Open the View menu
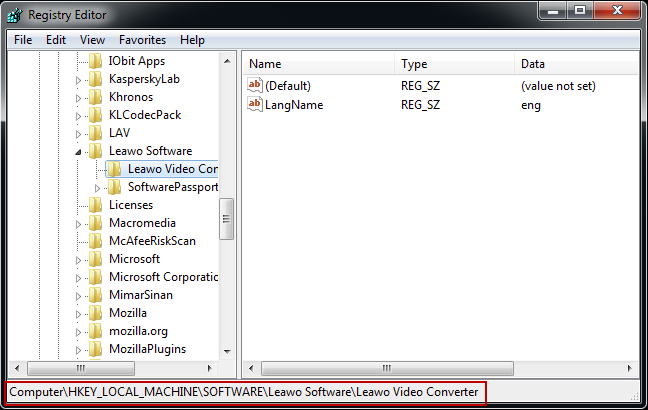 [x=92, y=40]
